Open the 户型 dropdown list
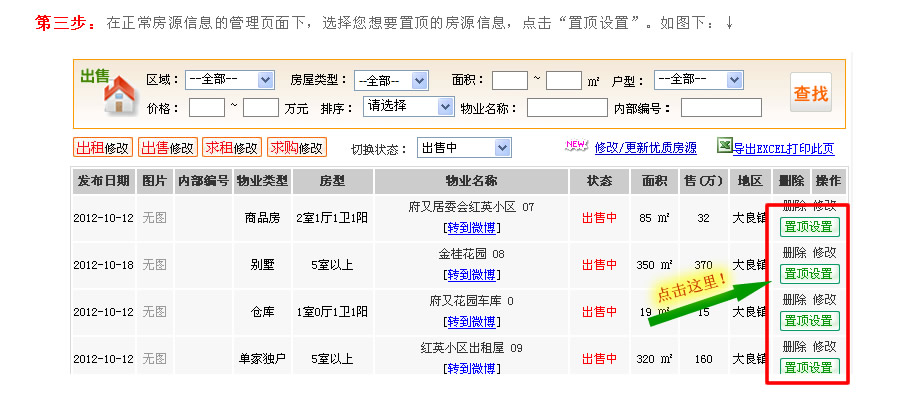Viewport: 900px width, 395px height. [699, 80]
